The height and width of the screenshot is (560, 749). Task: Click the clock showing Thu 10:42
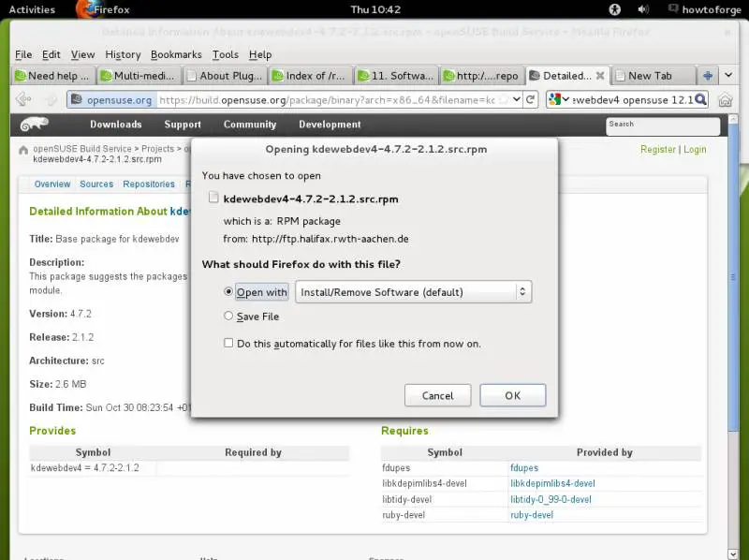pyautogui.click(x=375, y=9)
